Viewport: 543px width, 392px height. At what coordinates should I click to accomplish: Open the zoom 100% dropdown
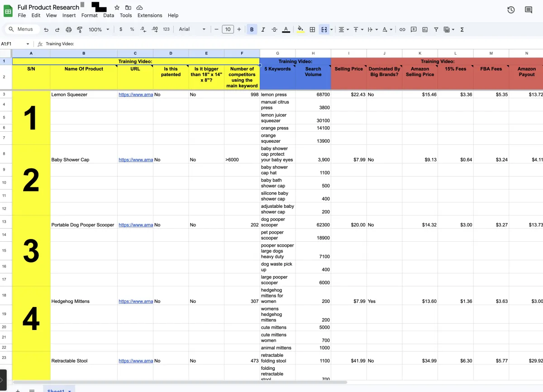coord(99,29)
